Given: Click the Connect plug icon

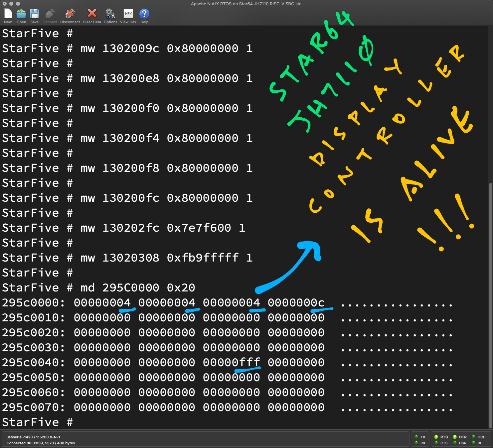Looking at the screenshot, I should (x=50, y=14).
